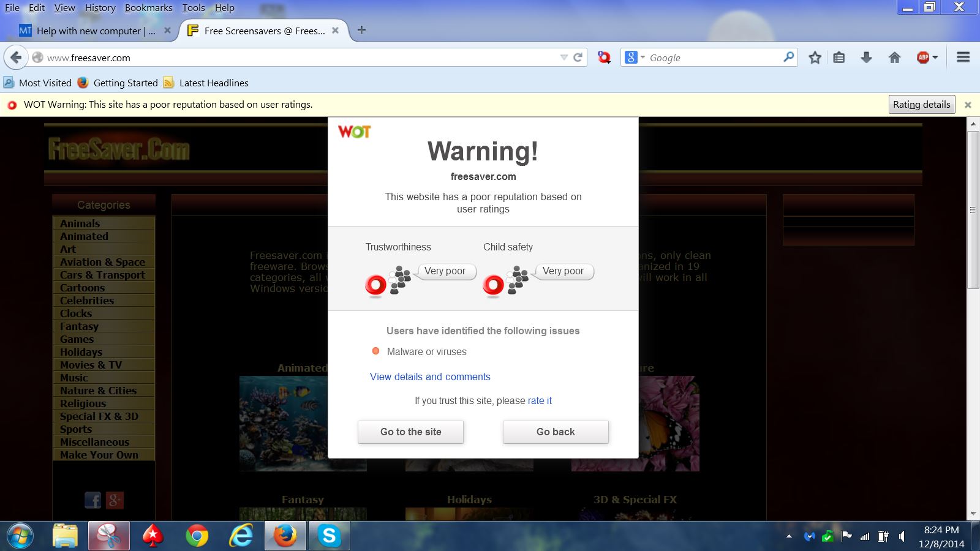Open the Latest Headlines bookmark feed

coord(206,83)
